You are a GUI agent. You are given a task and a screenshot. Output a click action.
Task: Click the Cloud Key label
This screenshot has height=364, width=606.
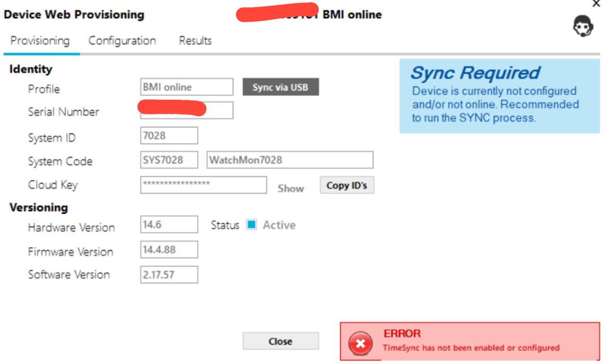[53, 185]
